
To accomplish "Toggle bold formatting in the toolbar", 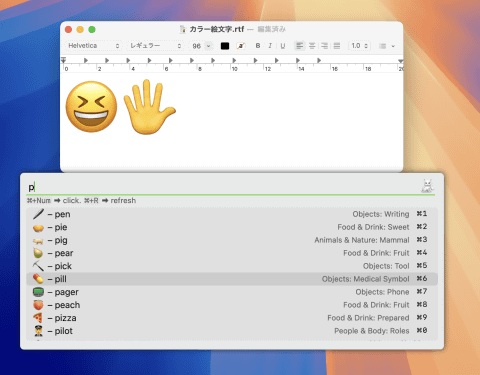I will 258,46.
